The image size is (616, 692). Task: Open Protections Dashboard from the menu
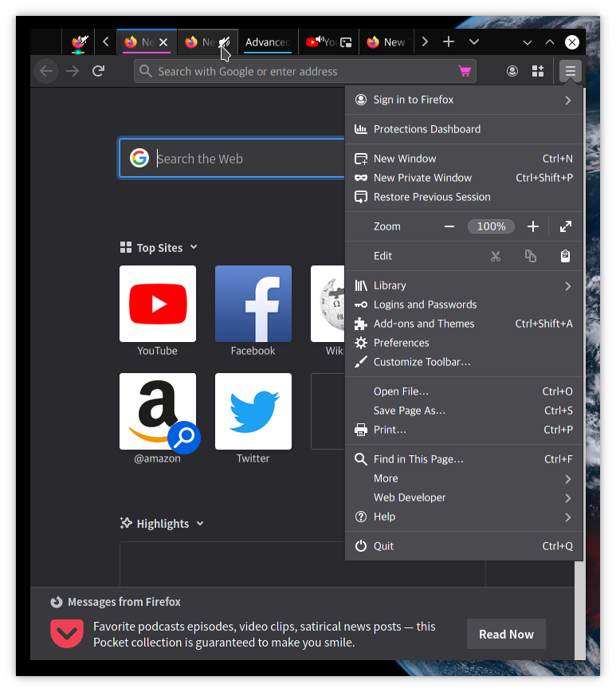(464, 129)
